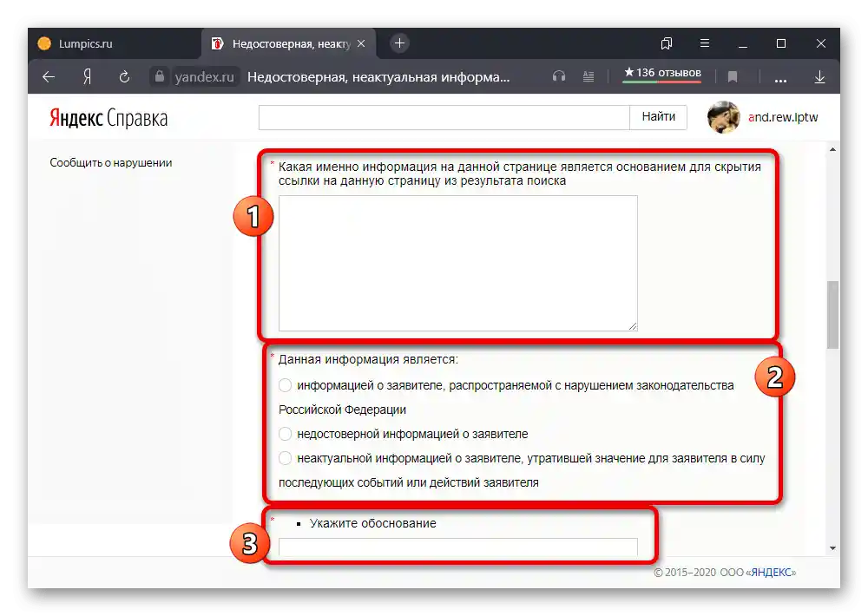This screenshot has width=868, height=616.
Task: Open reader mode icon in address bar
Action: pyautogui.click(x=589, y=76)
